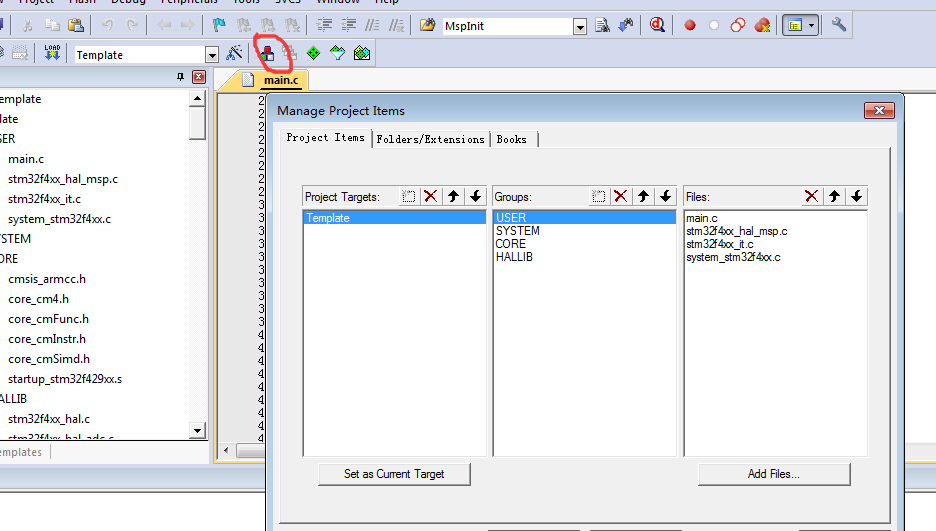The height and width of the screenshot is (531, 936).
Task: Click the Manage Project Items toolbar icon
Action: click(x=267, y=53)
